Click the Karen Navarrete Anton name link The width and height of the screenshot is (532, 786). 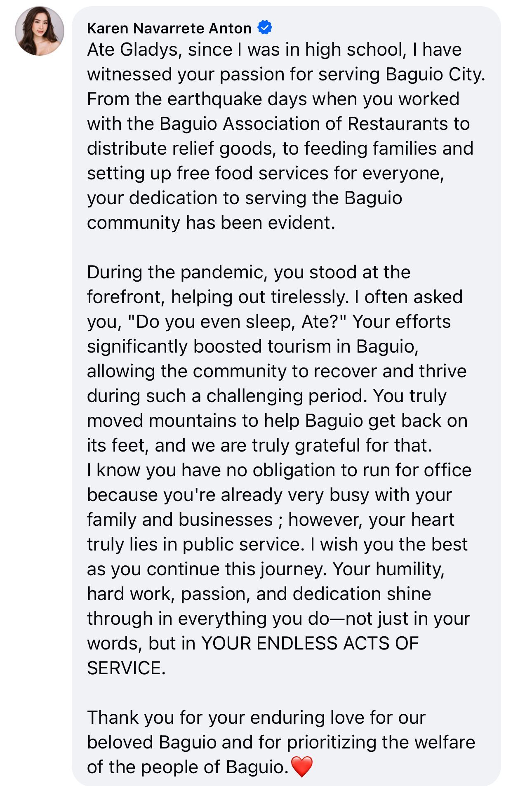[x=169, y=28]
